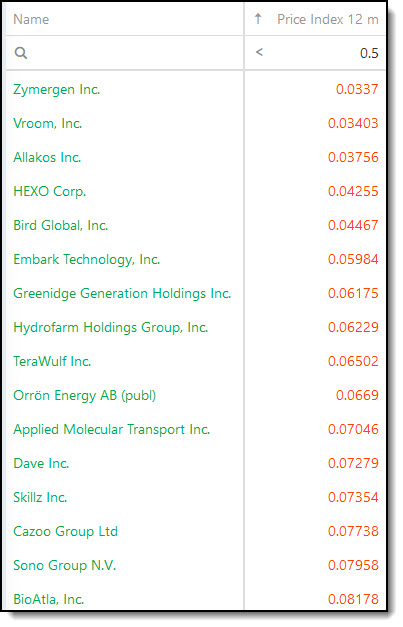Screen dimensions: 403x627
Task: Open Dave Inc. link
Action: tap(41, 463)
